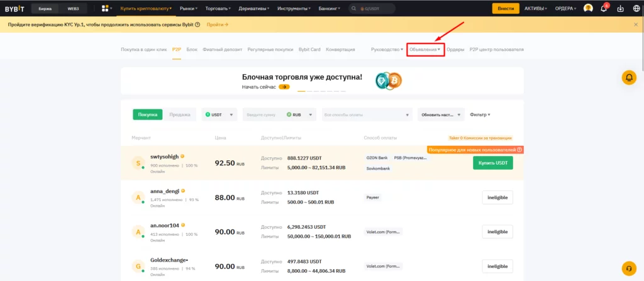Click the Внести deposit button

click(x=506, y=8)
